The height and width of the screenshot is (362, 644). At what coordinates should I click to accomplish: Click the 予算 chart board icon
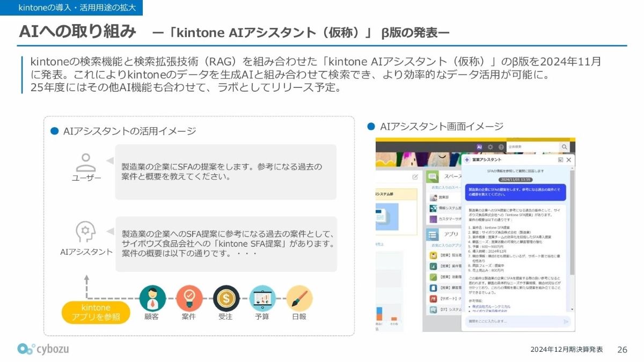coord(262,298)
